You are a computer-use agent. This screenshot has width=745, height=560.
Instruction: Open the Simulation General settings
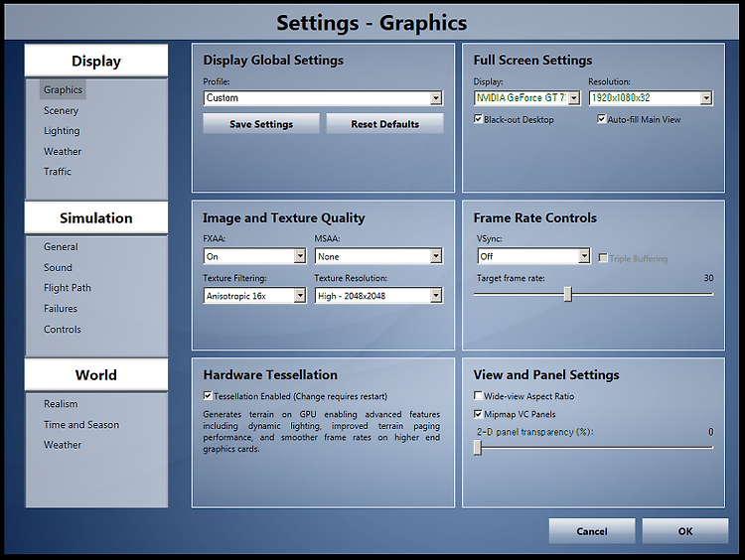pyautogui.click(x=61, y=247)
